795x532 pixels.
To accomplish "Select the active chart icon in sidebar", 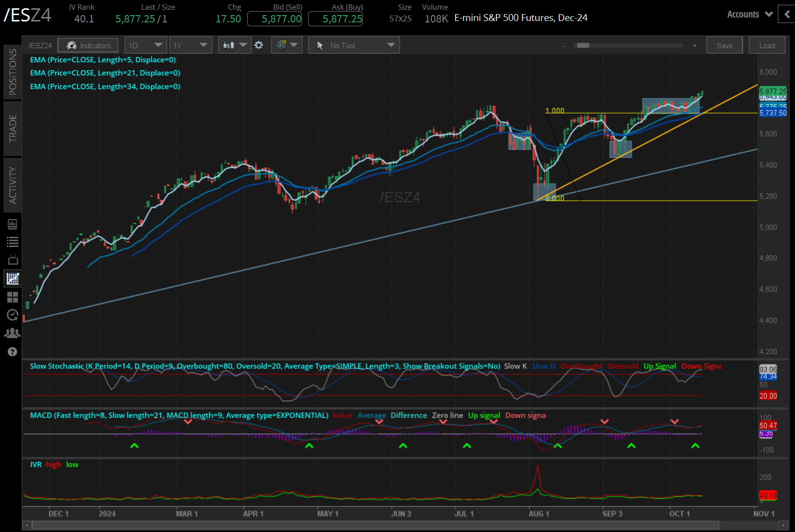I will pos(13,278).
